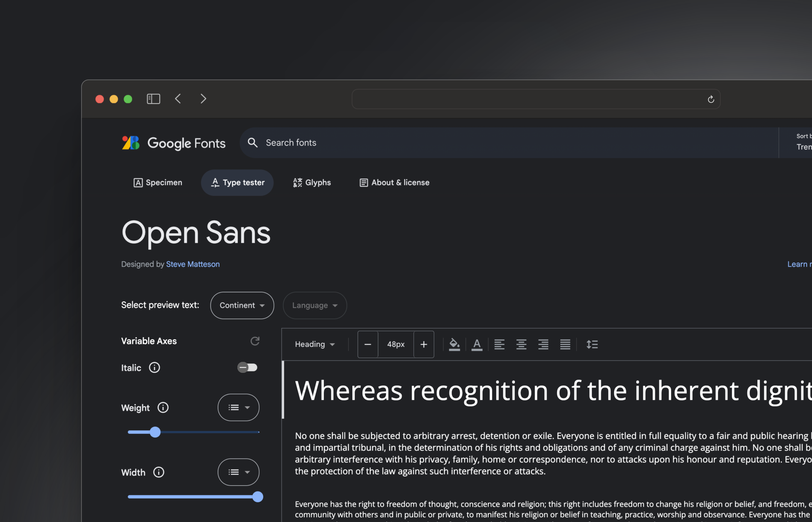
Task: Show info for the Width axis
Action: click(159, 472)
